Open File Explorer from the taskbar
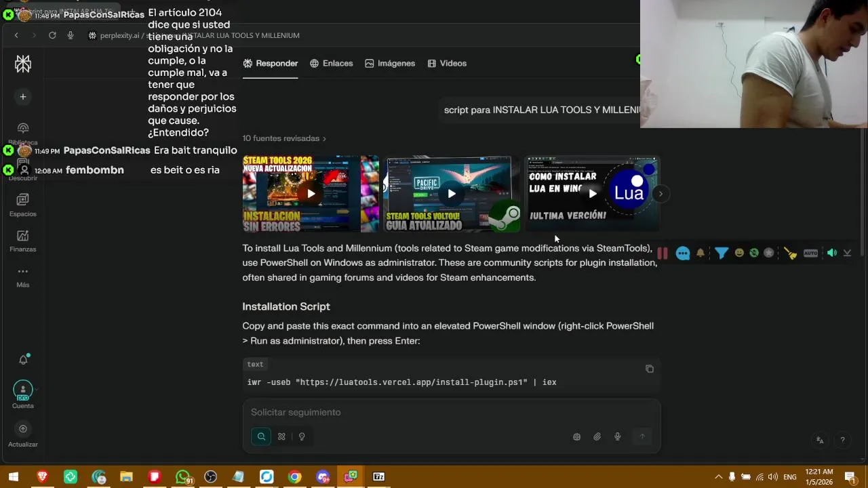 [126, 477]
